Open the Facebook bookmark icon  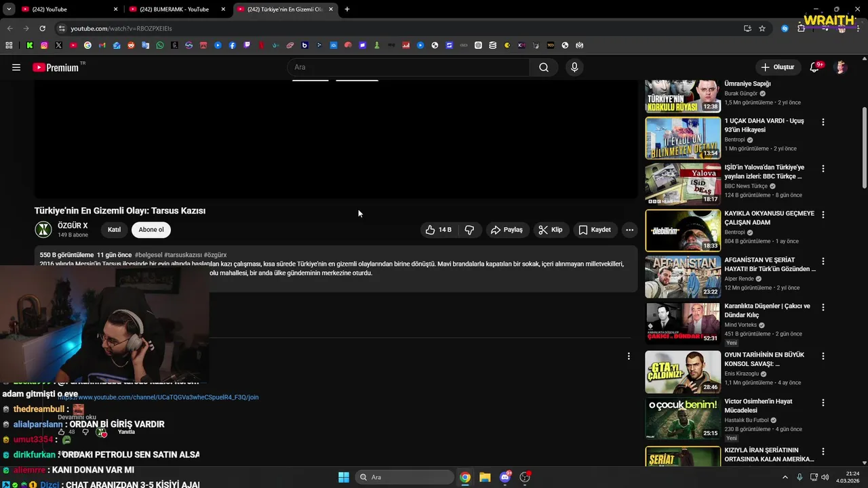coord(233,45)
